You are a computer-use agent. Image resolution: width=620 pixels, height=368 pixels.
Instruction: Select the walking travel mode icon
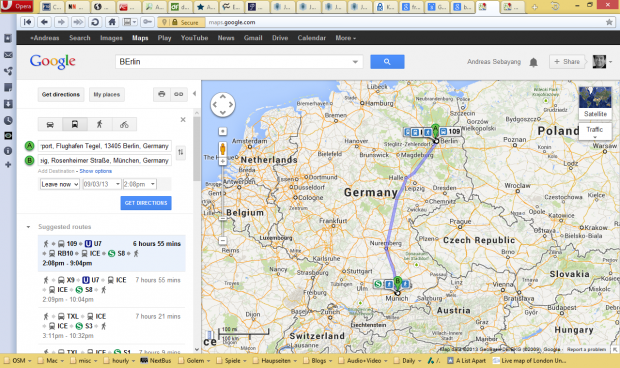(x=100, y=125)
